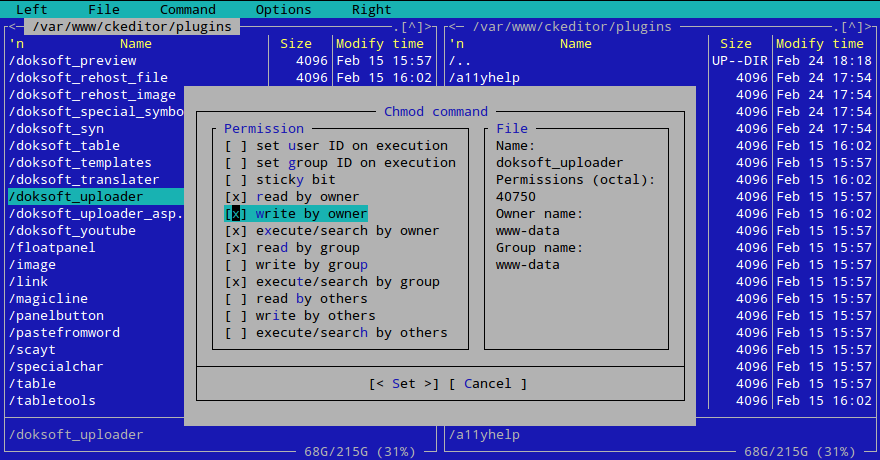Viewport: 880px width, 460px height.
Task: Enable write by group permission
Action: pyautogui.click(x=236, y=265)
